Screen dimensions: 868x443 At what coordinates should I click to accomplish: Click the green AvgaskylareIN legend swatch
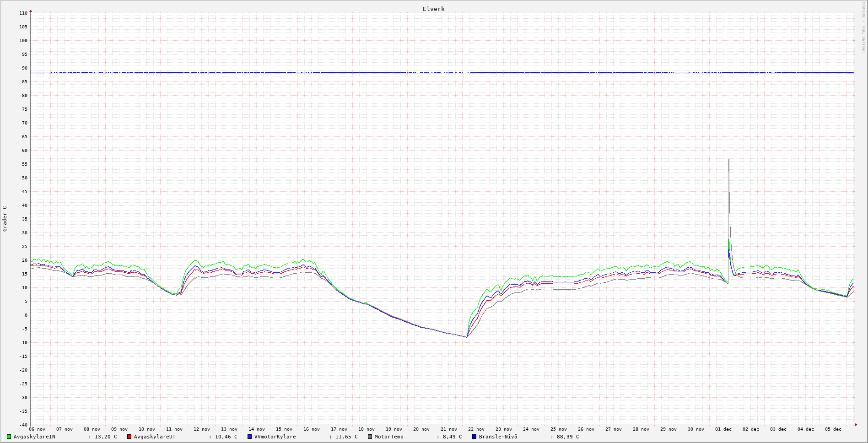(x=9, y=437)
